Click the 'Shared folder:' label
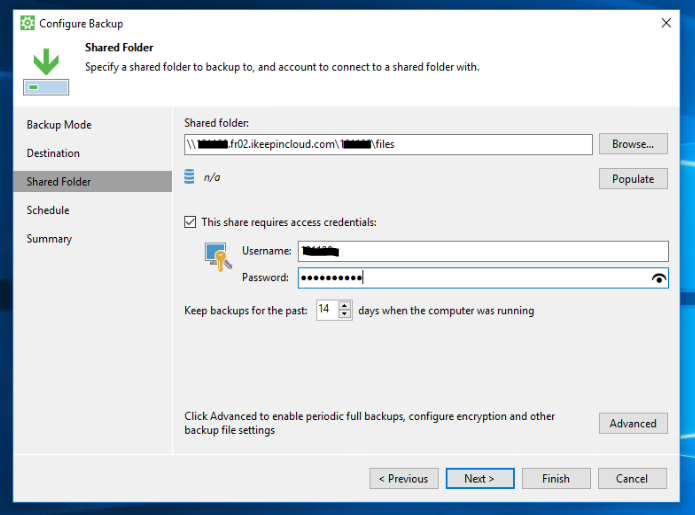Screen dimensions: 695x515 pos(216,123)
